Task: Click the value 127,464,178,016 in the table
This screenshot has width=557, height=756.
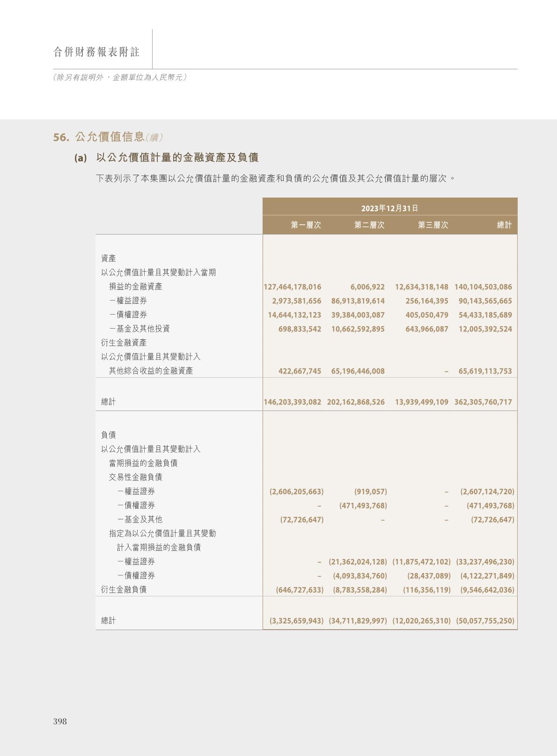Action: coord(293,286)
